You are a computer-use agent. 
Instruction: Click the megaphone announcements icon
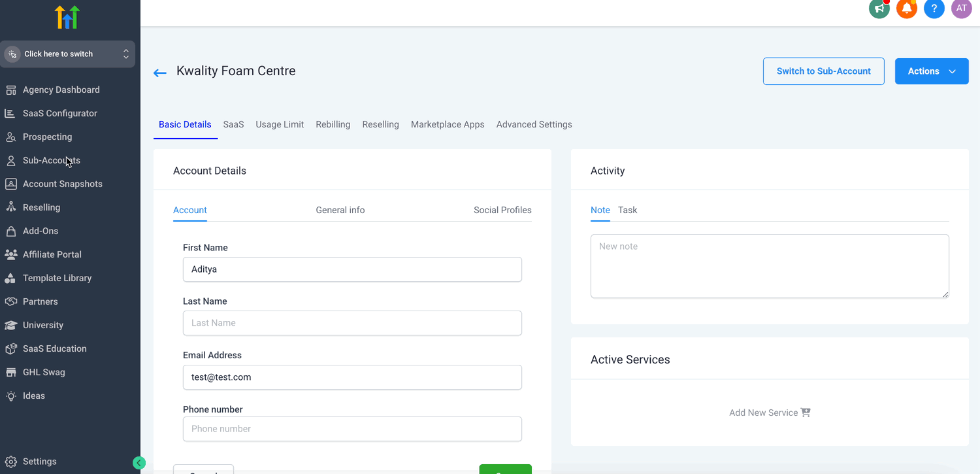tap(879, 8)
